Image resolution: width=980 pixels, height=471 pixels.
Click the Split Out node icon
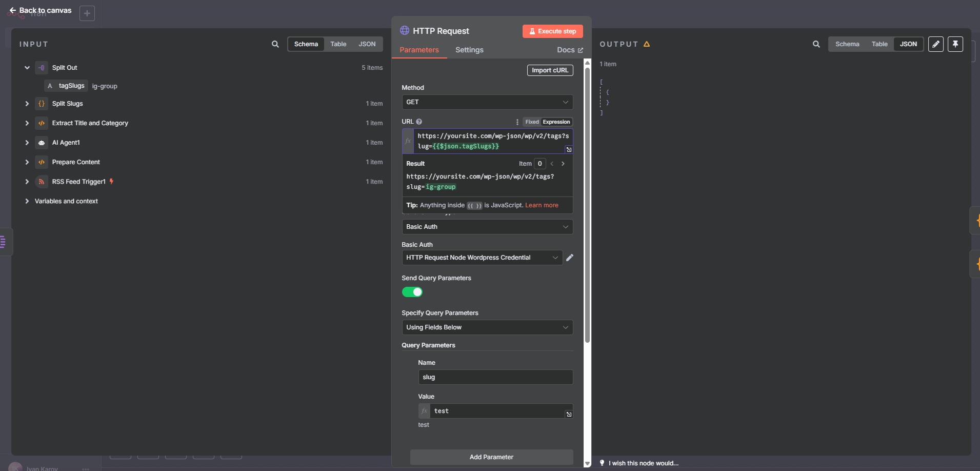click(x=42, y=68)
